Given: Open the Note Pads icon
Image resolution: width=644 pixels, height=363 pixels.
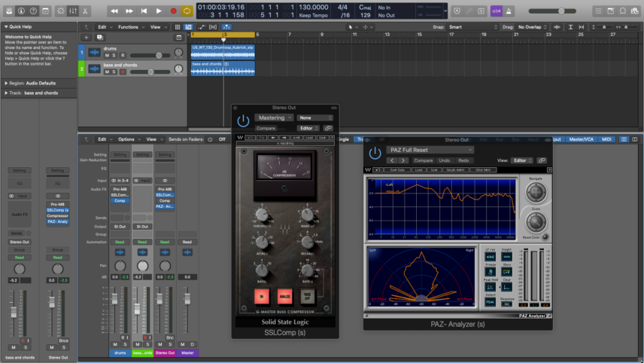Looking at the screenshot, I should point(611,11).
